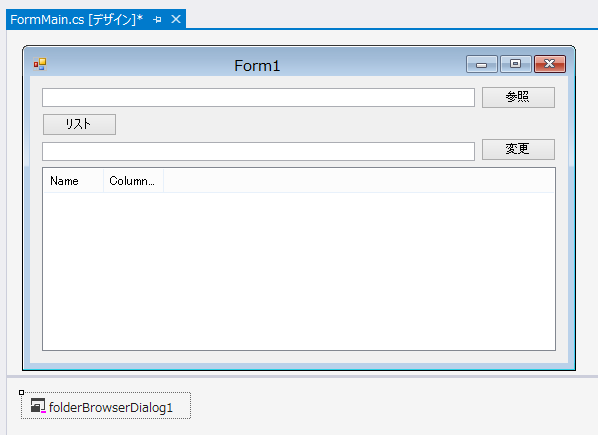Click the selection handle above folderBrowserDialog1
This screenshot has height=435, width=598.
pos(21,392)
